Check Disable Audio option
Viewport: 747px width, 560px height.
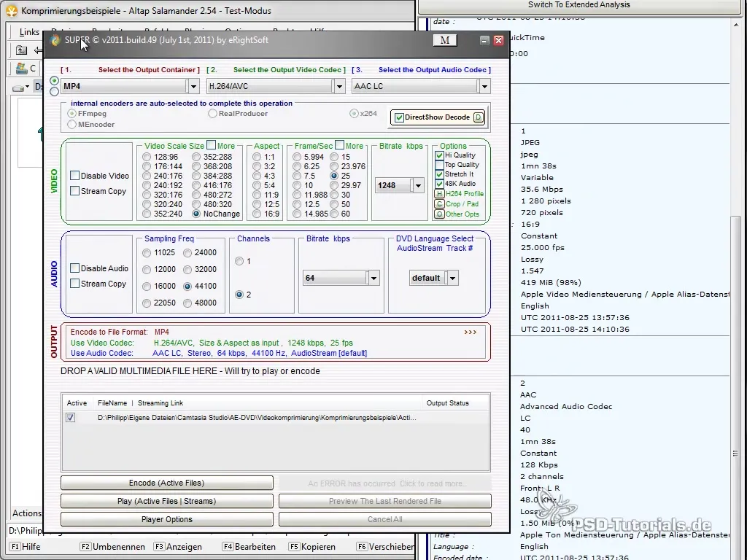pos(75,268)
